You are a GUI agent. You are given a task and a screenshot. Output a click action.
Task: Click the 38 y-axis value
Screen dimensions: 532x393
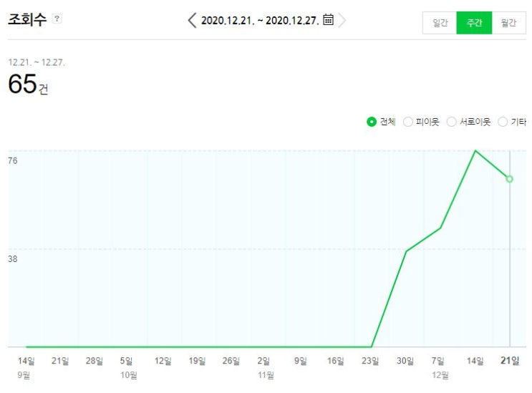point(13,258)
